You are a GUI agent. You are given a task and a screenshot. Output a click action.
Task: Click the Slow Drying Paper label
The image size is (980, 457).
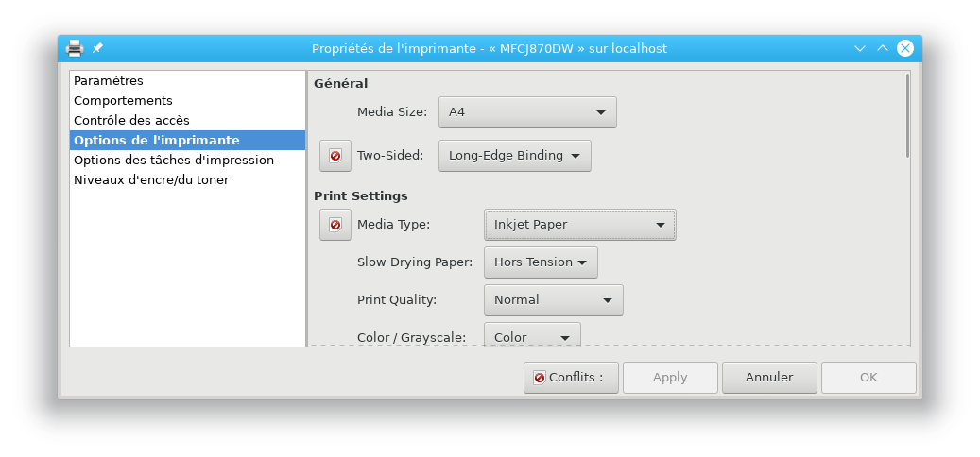point(414,262)
